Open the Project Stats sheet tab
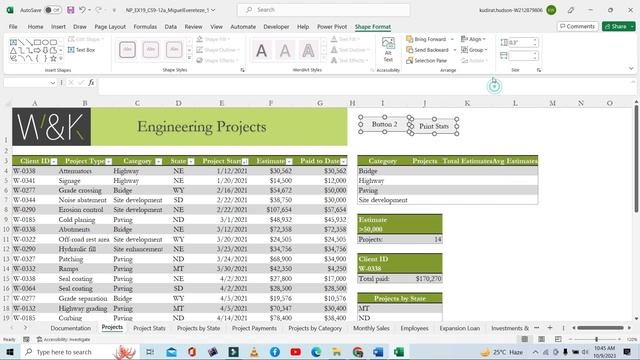The image size is (640, 360). coord(149,328)
